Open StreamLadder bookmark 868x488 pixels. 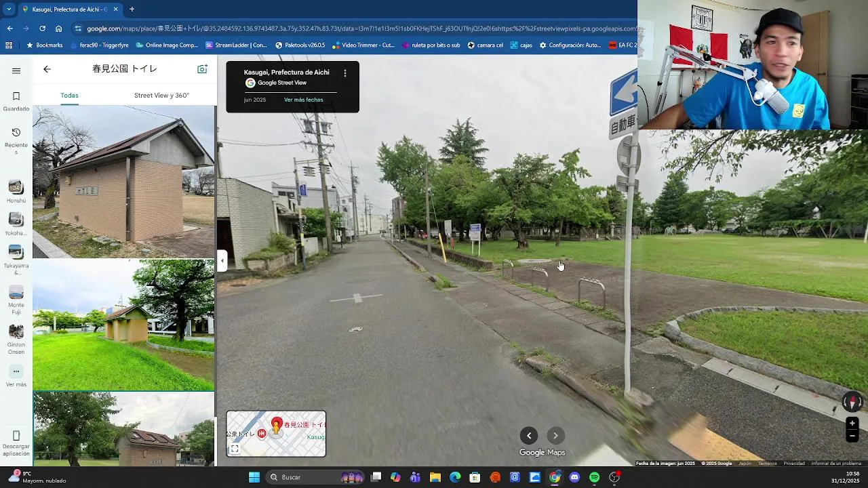237,45
